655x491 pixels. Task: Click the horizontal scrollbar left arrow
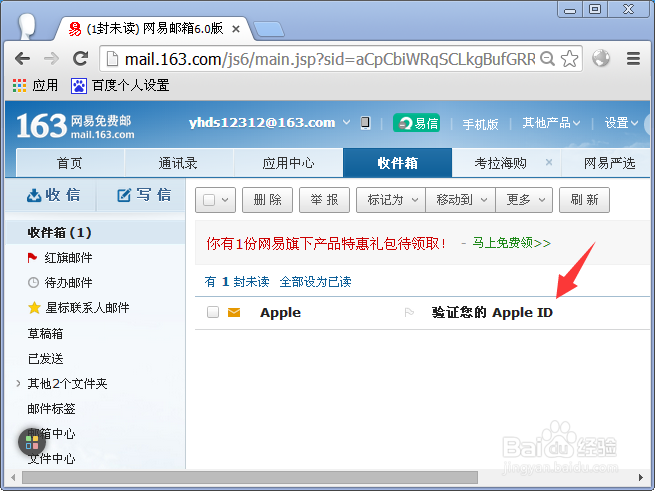[x=13, y=477]
